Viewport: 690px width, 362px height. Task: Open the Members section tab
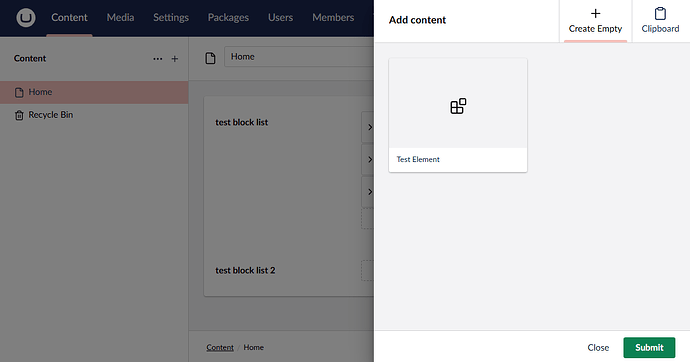point(333,18)
